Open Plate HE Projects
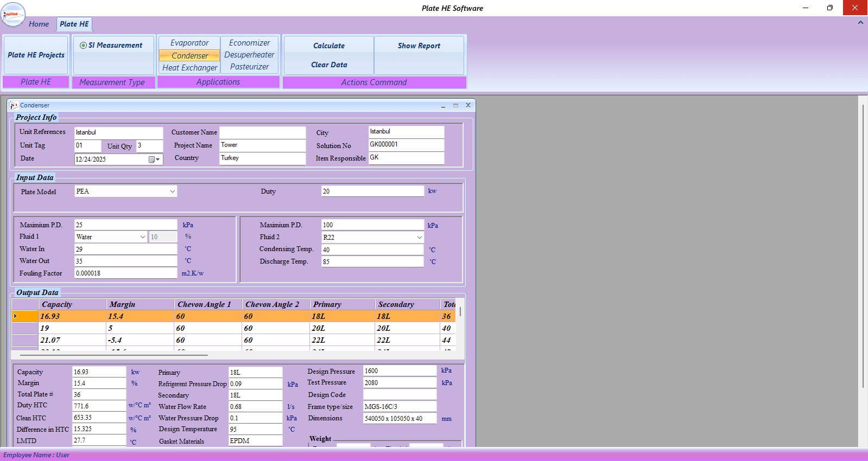The width and height of the screenshot is (868, 461). pos(36,55)
